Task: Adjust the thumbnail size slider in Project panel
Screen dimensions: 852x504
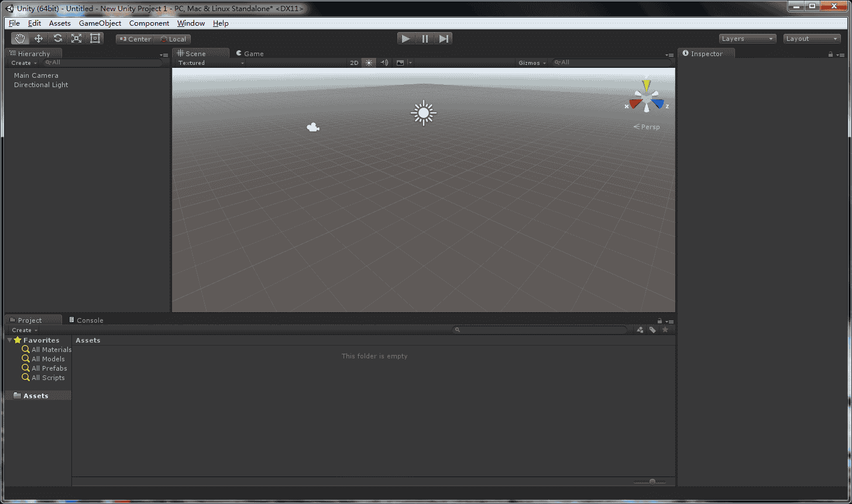Action: (x=651, y=482)
